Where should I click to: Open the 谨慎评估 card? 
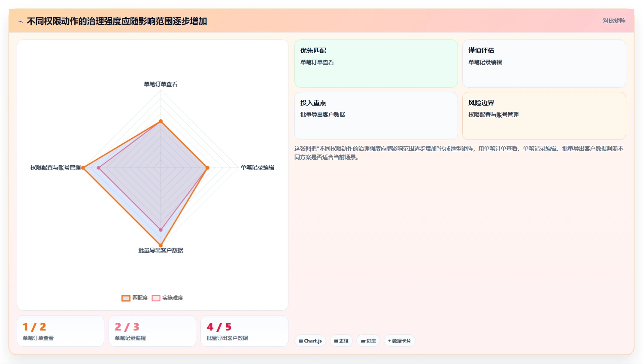(x=544, y=64)
